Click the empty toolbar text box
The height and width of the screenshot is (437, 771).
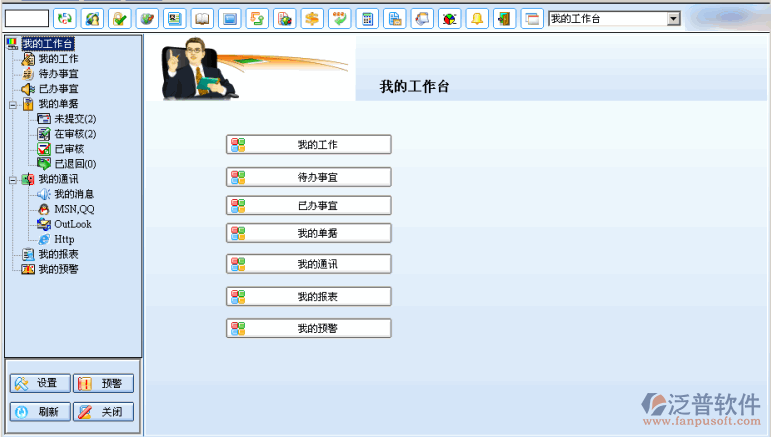pyautogui.click(x=27, y=19)
